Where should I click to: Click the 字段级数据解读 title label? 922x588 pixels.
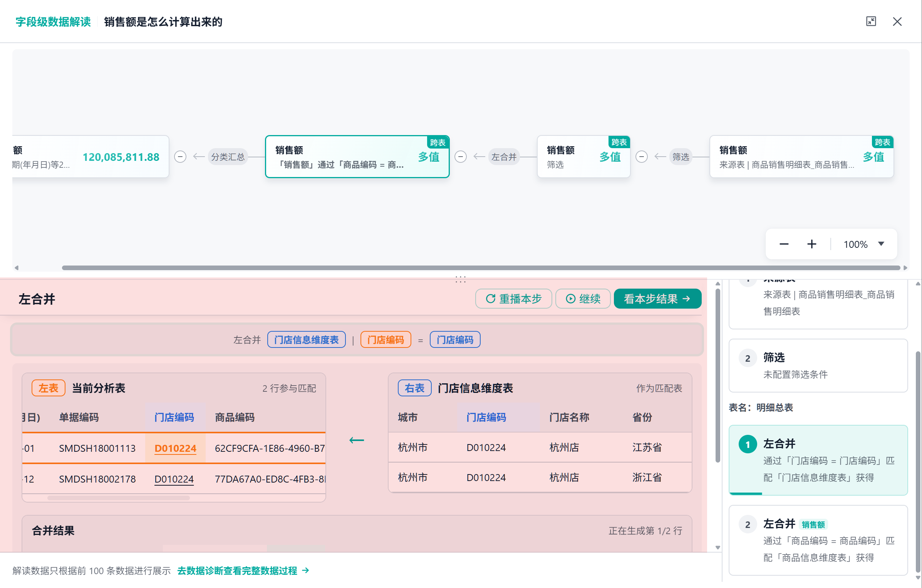[53, 22]
